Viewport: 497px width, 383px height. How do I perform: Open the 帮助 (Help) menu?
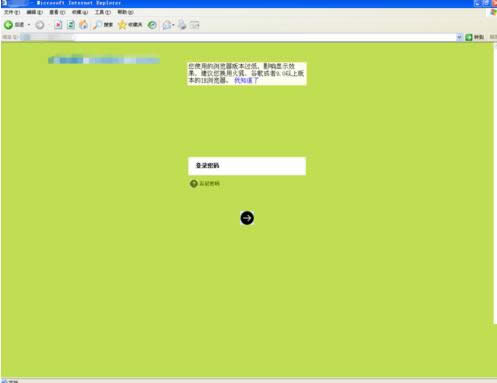click(x=125, y=12)
